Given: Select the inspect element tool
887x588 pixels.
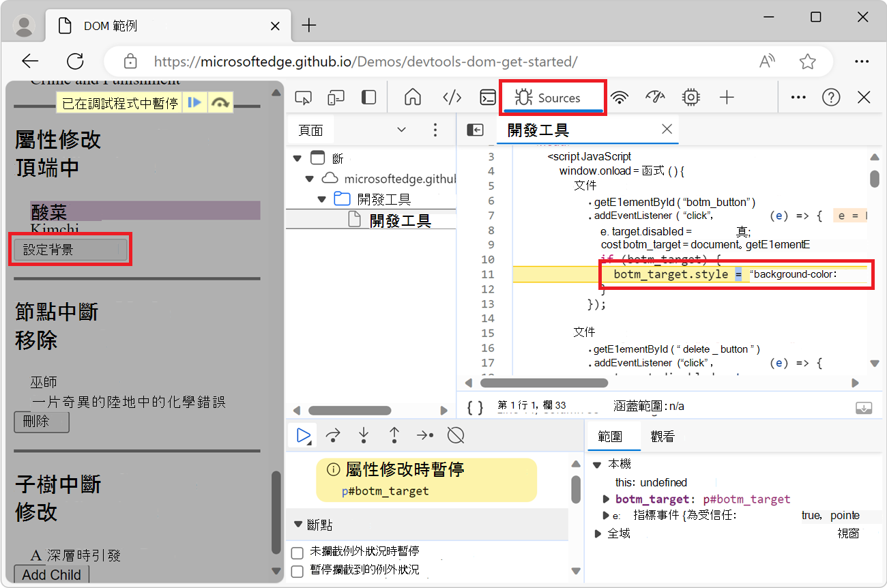Looking at the screenshot, I should coord(303,98).
